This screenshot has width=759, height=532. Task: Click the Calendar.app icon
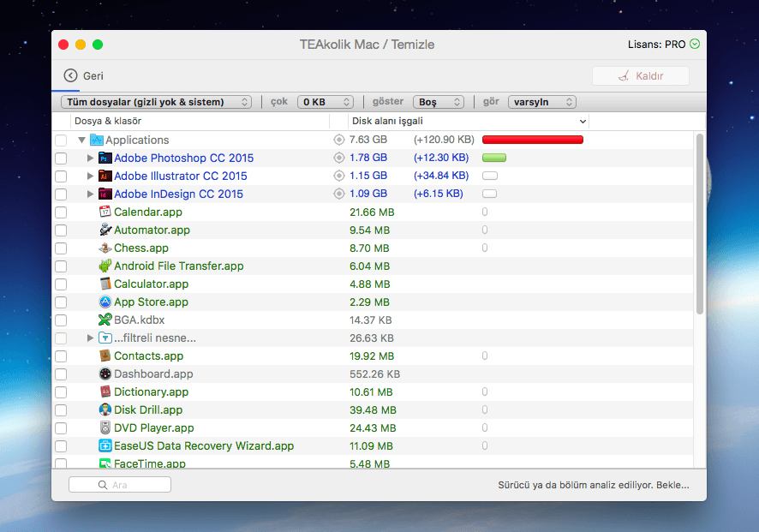[x=105, y=212]
